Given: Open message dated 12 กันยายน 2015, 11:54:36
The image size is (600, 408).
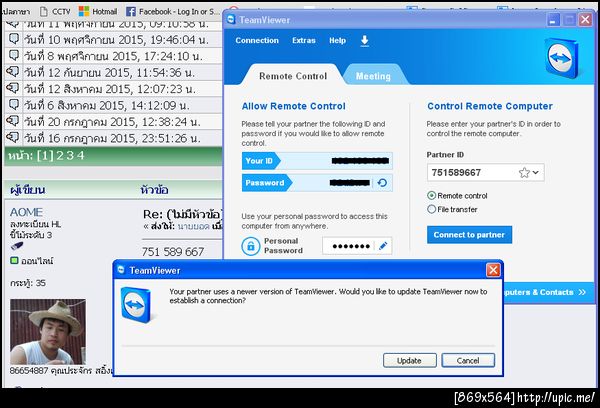Looking at the screenshot, I should 109,73.
